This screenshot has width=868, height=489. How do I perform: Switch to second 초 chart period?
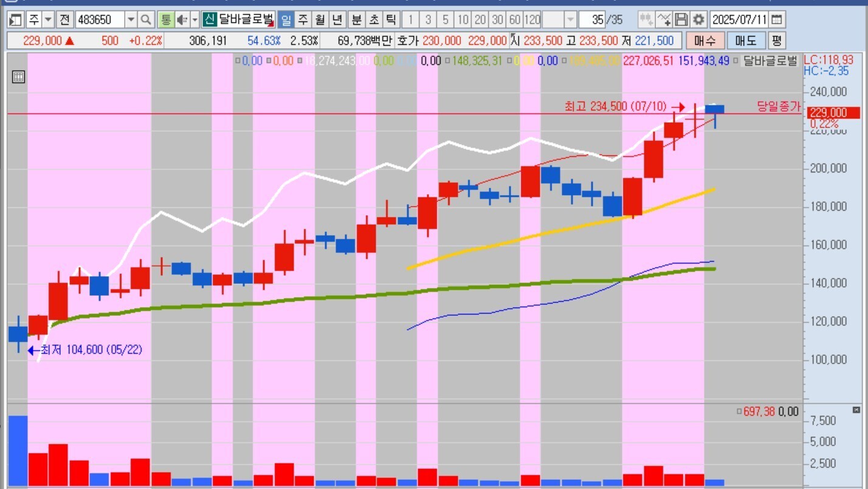pyautogui.click(x=374, y=19)
